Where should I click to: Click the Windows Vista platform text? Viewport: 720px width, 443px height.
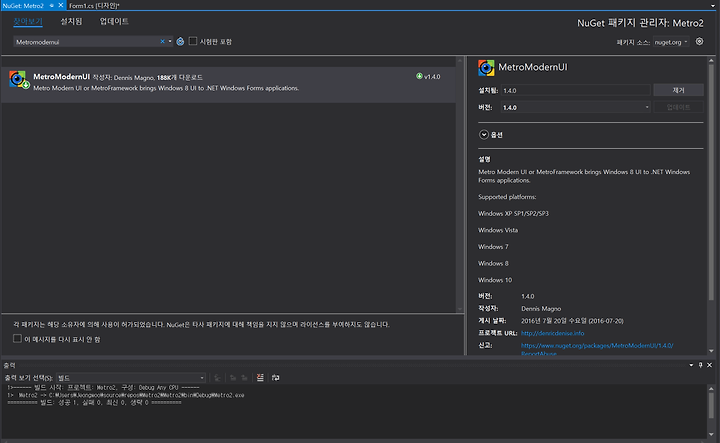tap(498, 230)
